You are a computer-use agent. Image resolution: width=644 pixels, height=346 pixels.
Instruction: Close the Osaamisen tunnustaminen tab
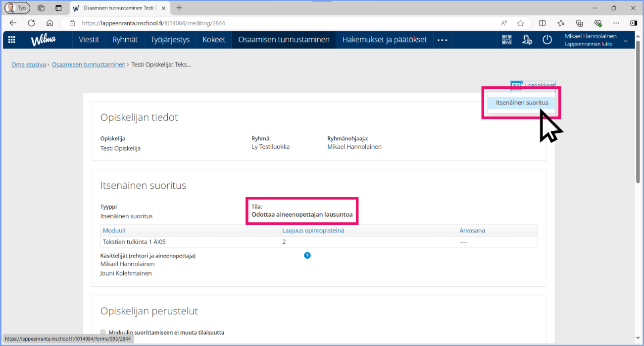[164, 8]
